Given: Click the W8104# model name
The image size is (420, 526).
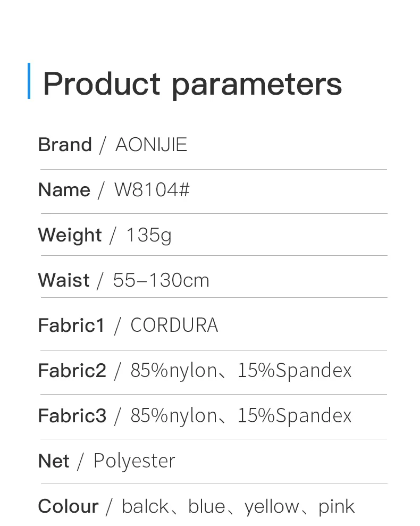Looking at the screenshot, I should pos(152,190).
